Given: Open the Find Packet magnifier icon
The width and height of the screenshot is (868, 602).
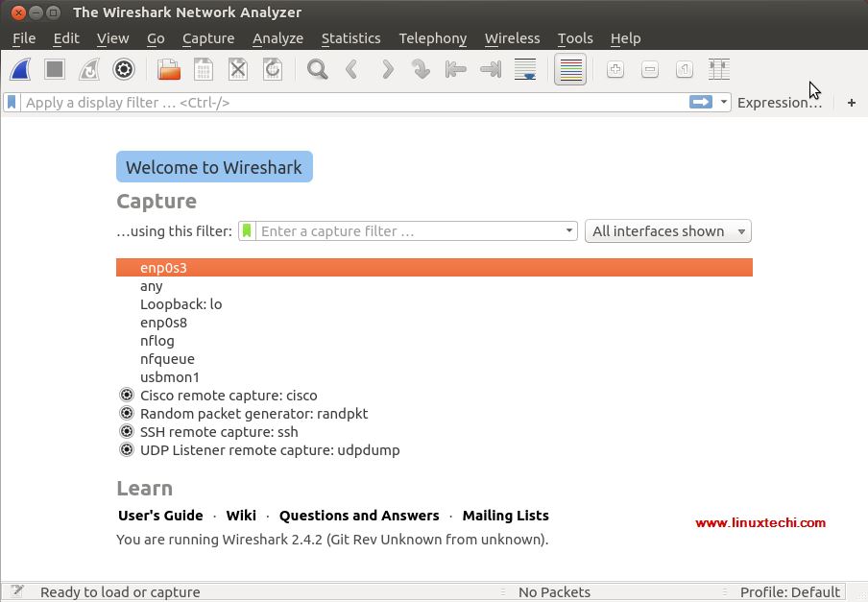Looking at the screenshot, I should coord(316,69).
